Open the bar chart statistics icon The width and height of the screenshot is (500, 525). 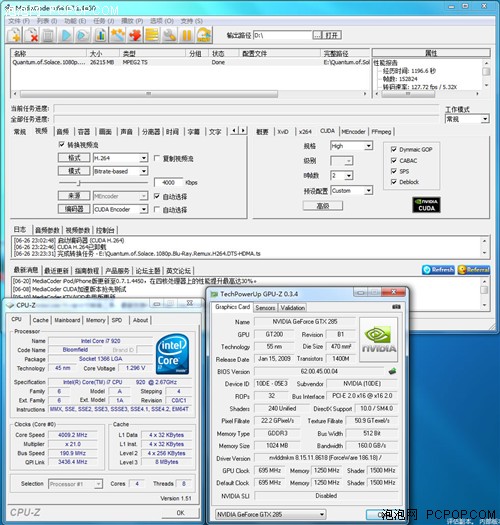tap(100, 35)
